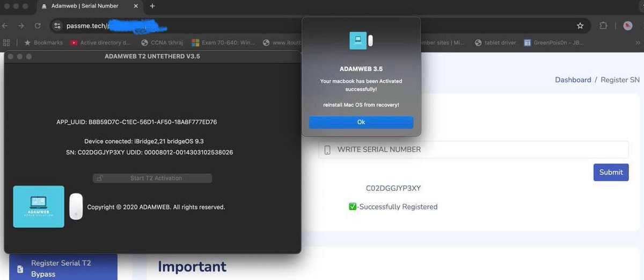Click the Important heading
The image size is (644, 280).
pos(192,267)
